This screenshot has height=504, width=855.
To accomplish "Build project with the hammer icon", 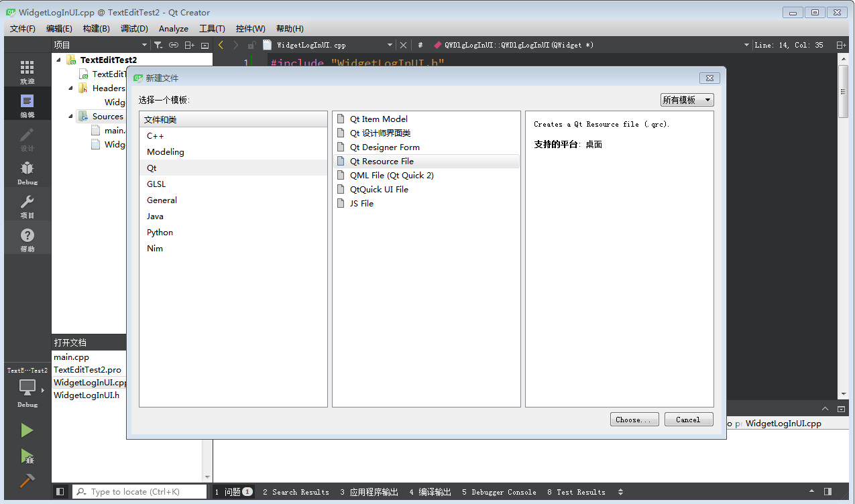I will click(27, 481).
